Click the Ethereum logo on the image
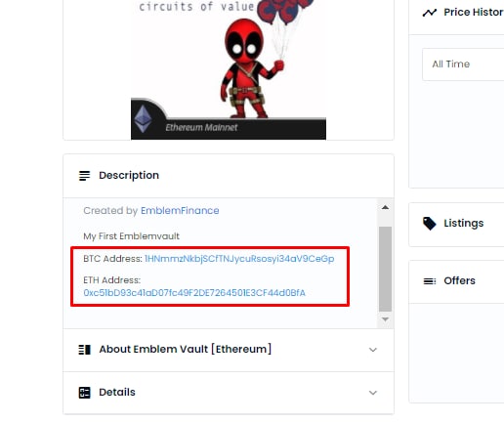 144,119
